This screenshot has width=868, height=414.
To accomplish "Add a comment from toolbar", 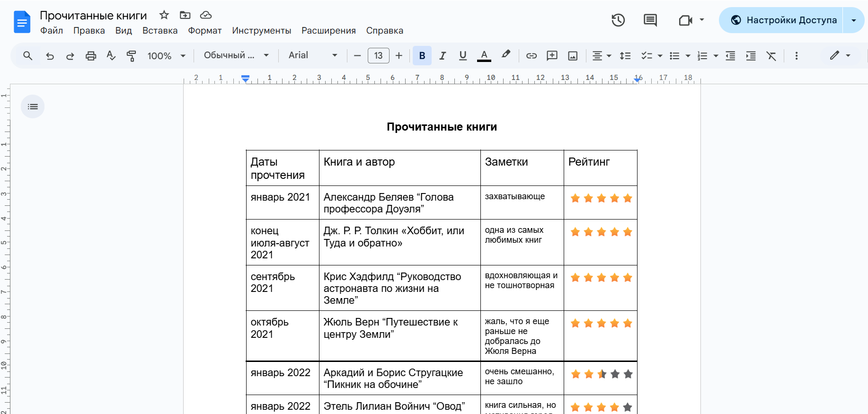I will (x=552, y=56).
